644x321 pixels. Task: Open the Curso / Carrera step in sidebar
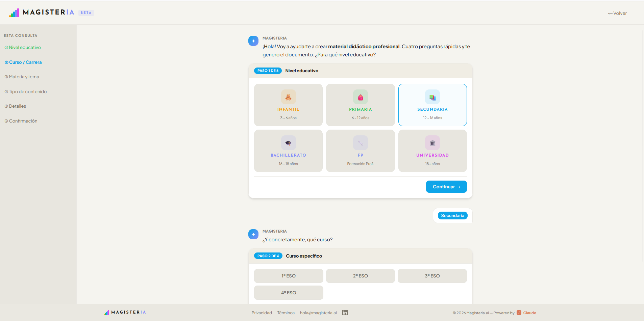pos(23,62)
